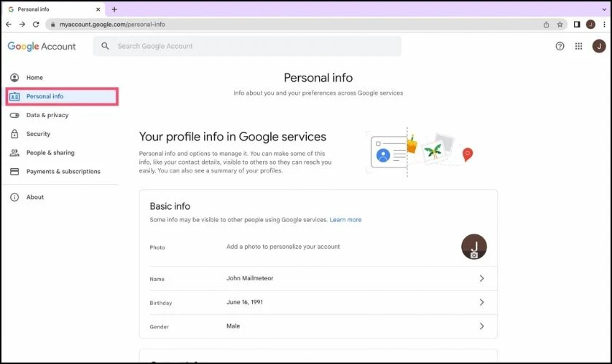Click the Home sidebar icon
612x364 pixels.
point(15,78)
